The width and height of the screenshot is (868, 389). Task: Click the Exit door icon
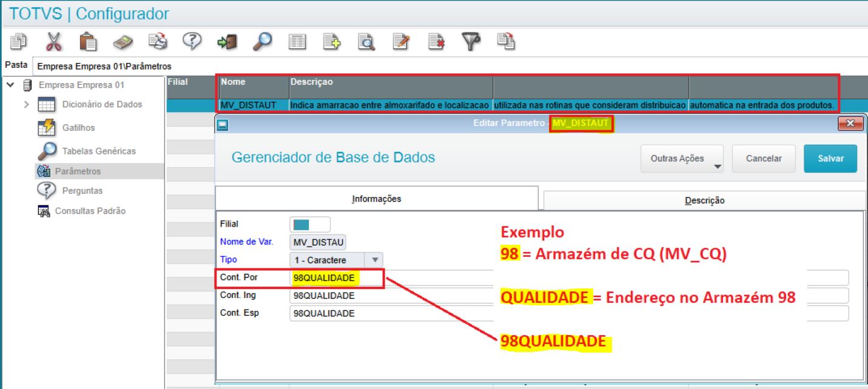227,42
